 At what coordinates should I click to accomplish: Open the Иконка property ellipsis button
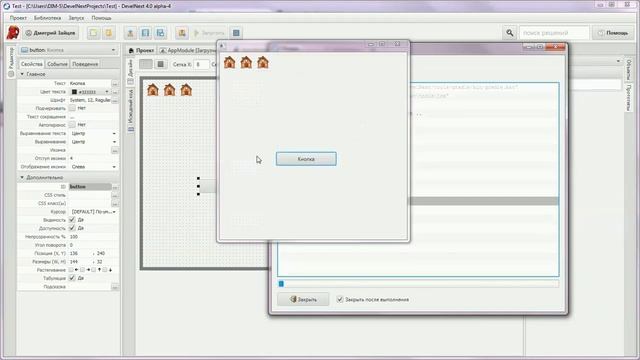point(115,150)
